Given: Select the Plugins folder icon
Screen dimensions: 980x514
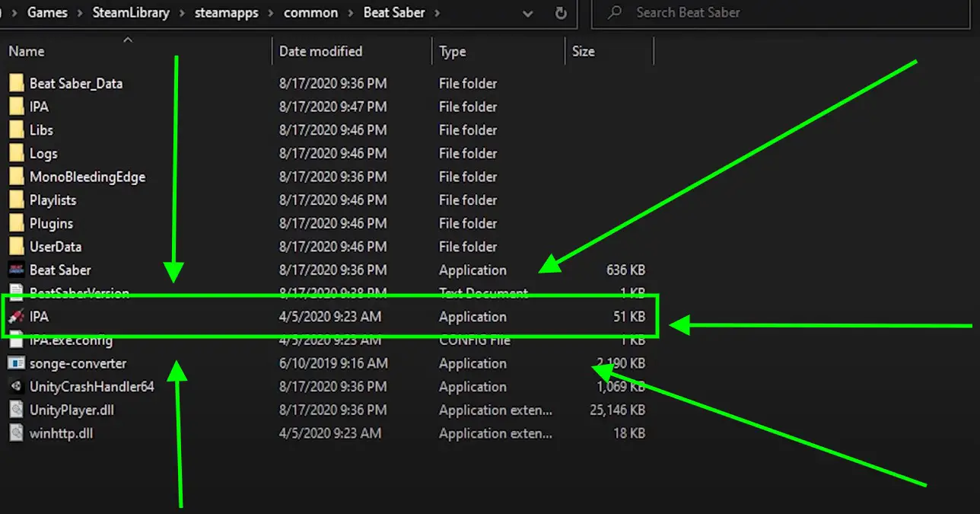Looking at the screenshot, I should coord(16,223).
